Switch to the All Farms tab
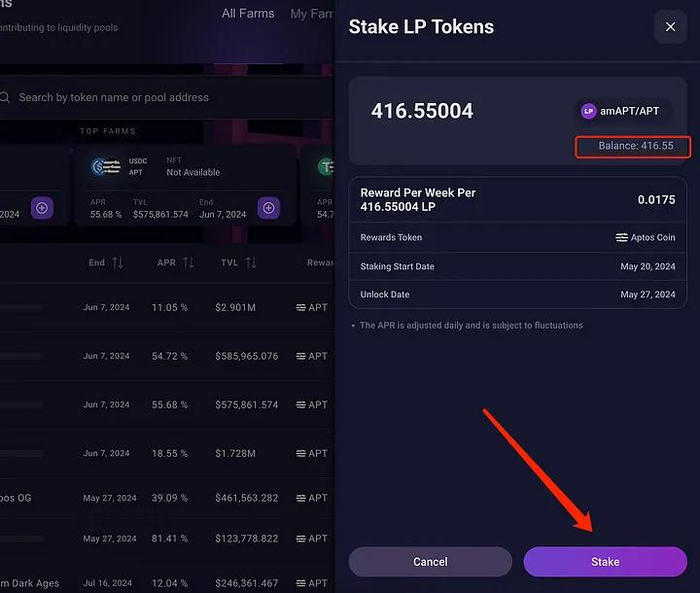This screenshot has width=700, height=593. click(249, 13)
